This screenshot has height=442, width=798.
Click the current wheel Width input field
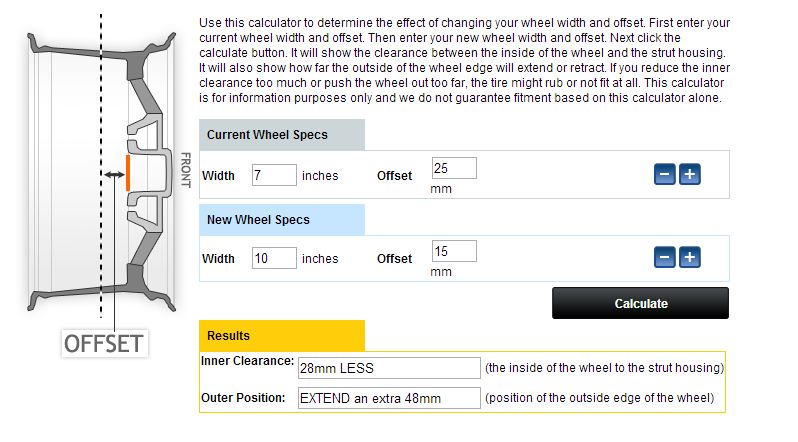(274, 175)
